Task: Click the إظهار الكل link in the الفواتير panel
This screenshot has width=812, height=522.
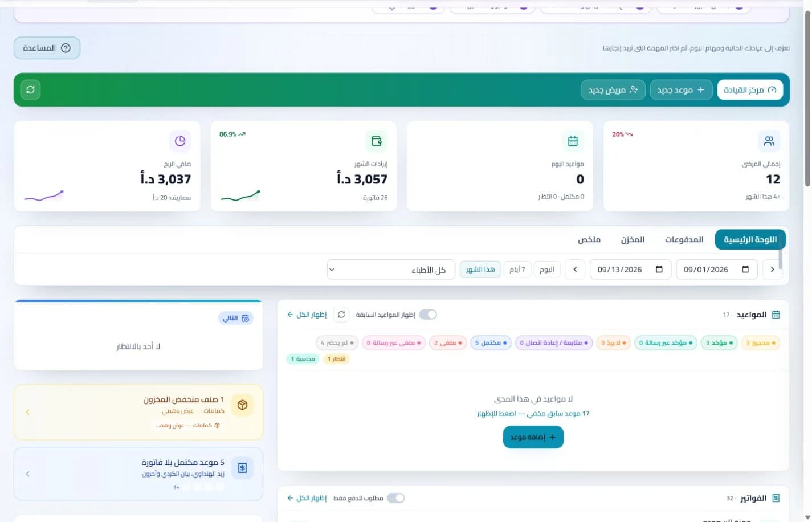Action: click(x=307, y=498)
